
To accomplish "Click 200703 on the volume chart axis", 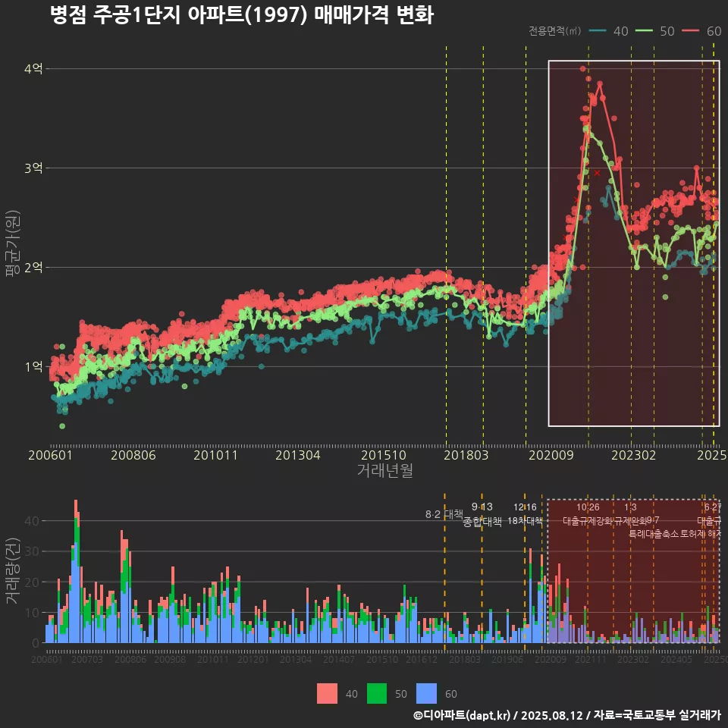I will click(87, 659).
